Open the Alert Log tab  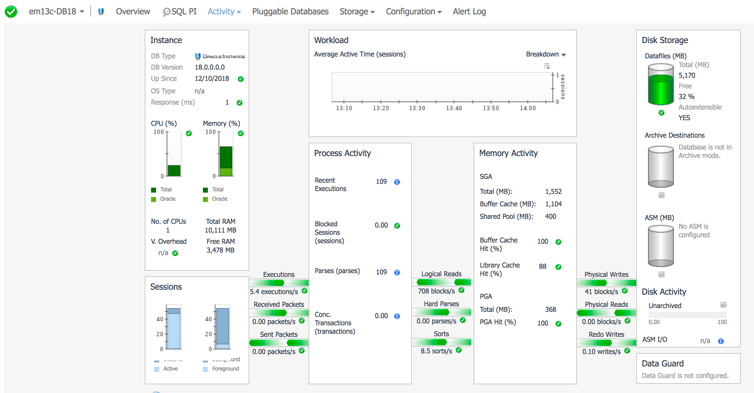(469, 12)
